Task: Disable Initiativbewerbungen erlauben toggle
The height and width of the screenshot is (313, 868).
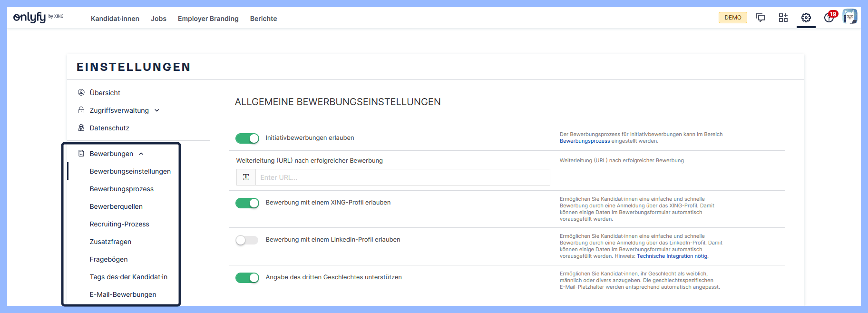Action: [x=247, y=138]
